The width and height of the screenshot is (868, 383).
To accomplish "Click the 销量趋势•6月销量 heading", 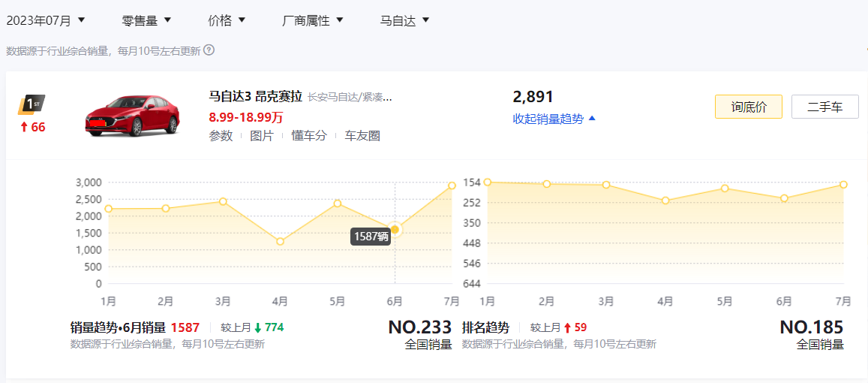I will pyautogui.click(x=118, y=327).
